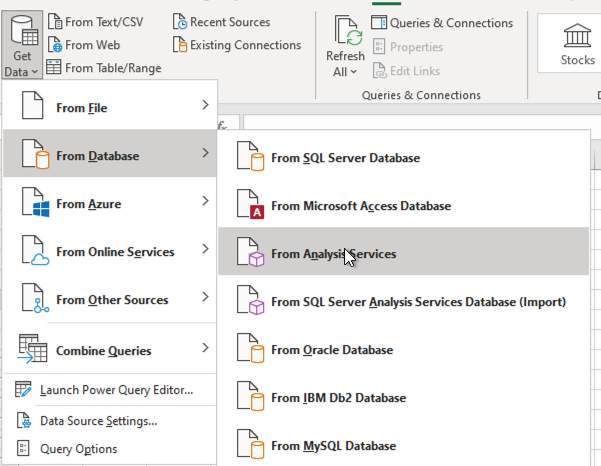This screenshot has height=466, width=601.
Task: Click the Query Options icon
Action: [23, 448]
